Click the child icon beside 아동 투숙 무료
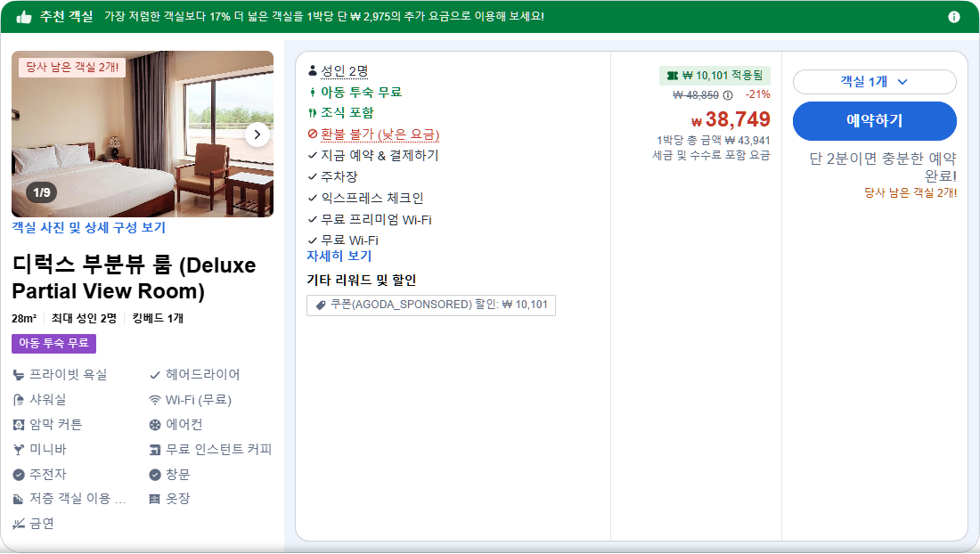Screen dimensions: 980x554 click(313, 93)
